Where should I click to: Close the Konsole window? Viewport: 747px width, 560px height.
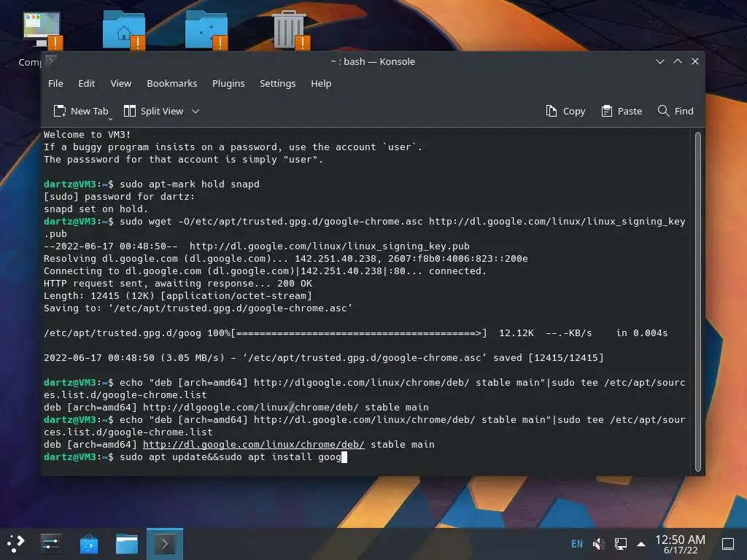(695, 61)
